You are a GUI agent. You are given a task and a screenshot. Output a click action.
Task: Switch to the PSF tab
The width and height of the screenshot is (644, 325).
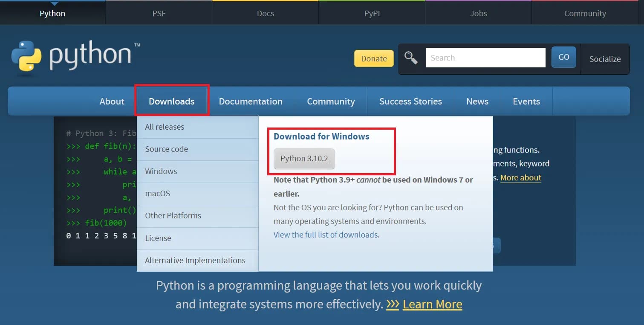(159, 13)
